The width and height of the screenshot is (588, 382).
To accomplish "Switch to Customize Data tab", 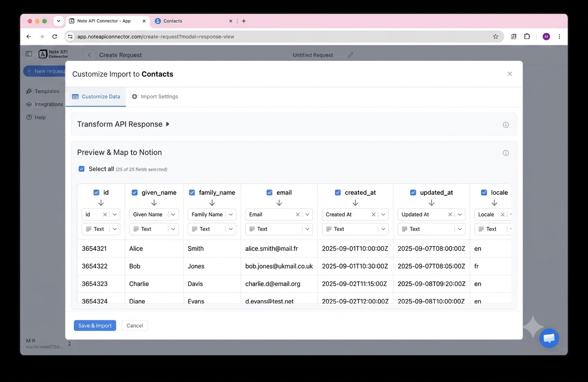I will coord(96,97).
